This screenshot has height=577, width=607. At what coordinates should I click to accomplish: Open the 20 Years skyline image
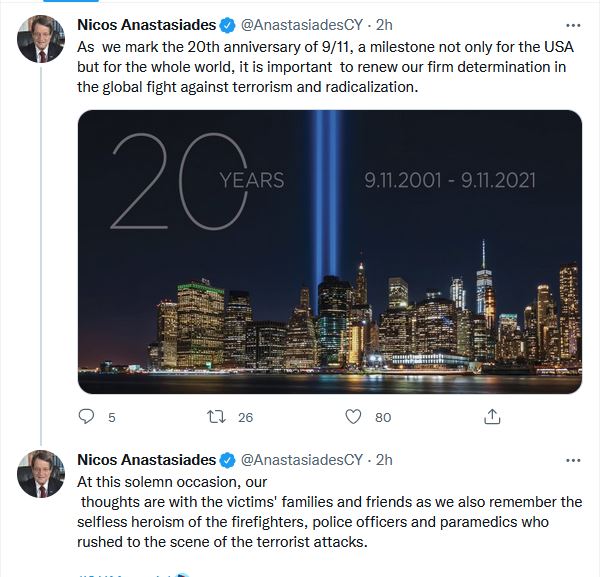point(330,251)
